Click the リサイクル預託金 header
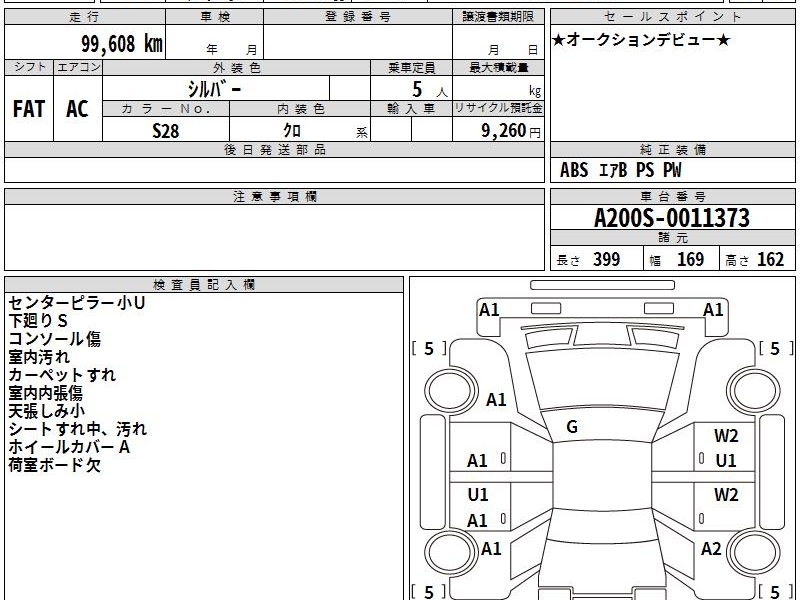Image resolution: width=800 pixels, height=600 pixels. 498,109
